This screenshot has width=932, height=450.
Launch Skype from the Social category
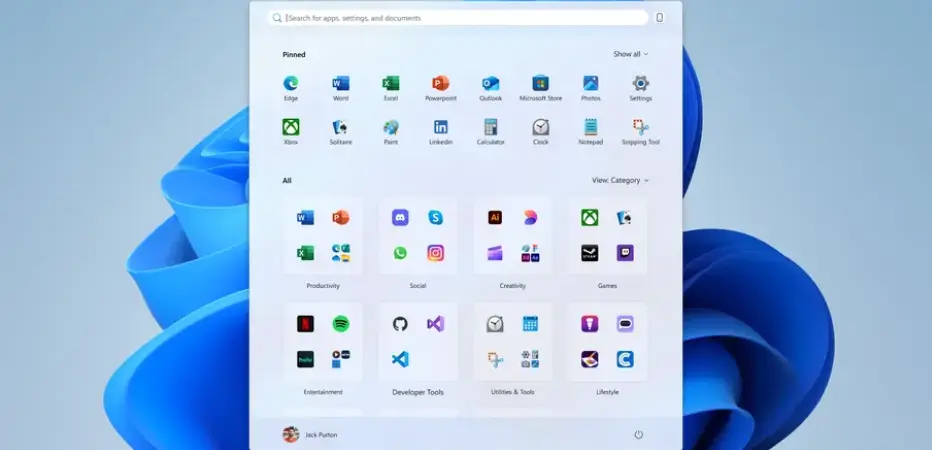(436, 218)
